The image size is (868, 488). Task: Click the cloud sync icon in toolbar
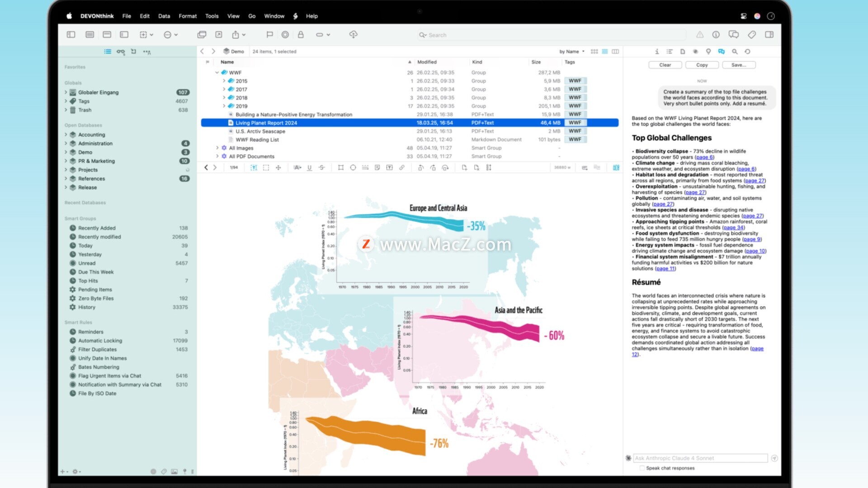(x=354, y=34)
